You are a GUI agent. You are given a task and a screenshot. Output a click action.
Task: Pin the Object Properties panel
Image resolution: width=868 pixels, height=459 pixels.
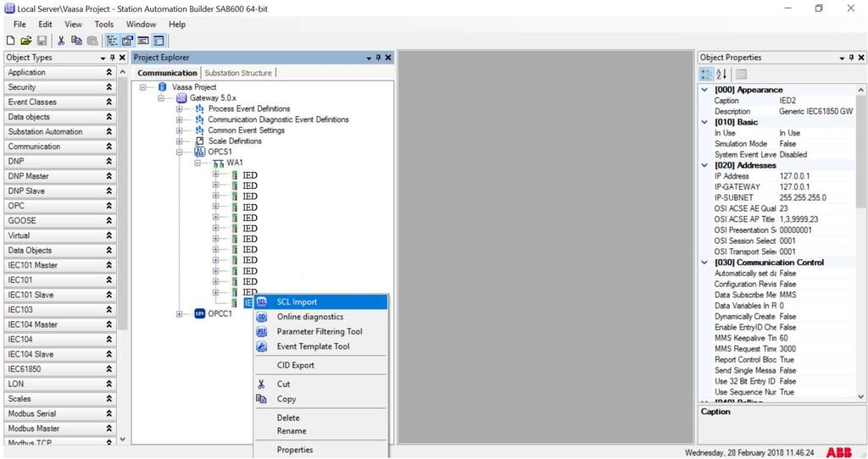point(851,58)
